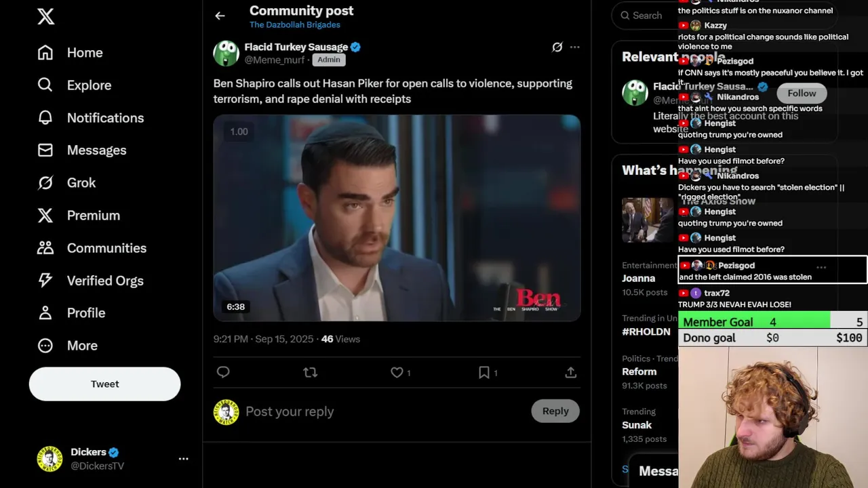
Task: Play the Ben Shapiro video
Action: 397,218
